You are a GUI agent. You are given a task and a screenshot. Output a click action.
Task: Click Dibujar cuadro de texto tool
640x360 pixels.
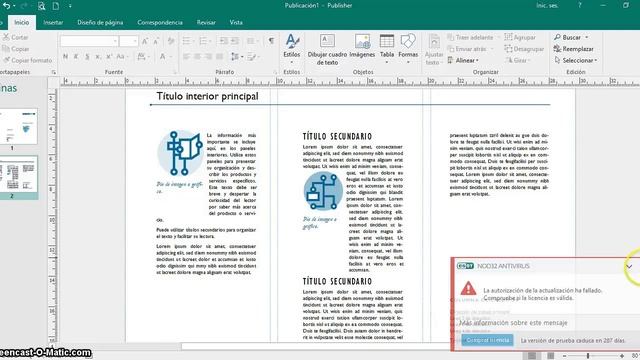point(327,49)
